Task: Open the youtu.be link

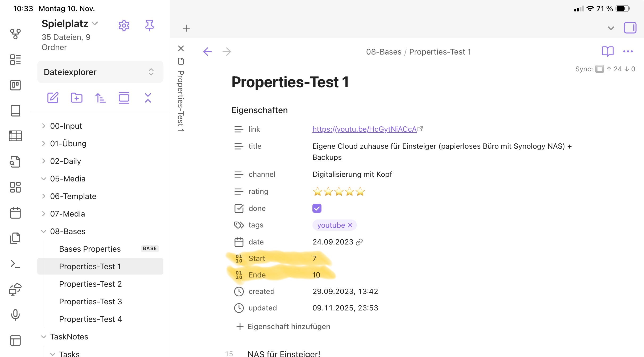Action: (364, 129)
